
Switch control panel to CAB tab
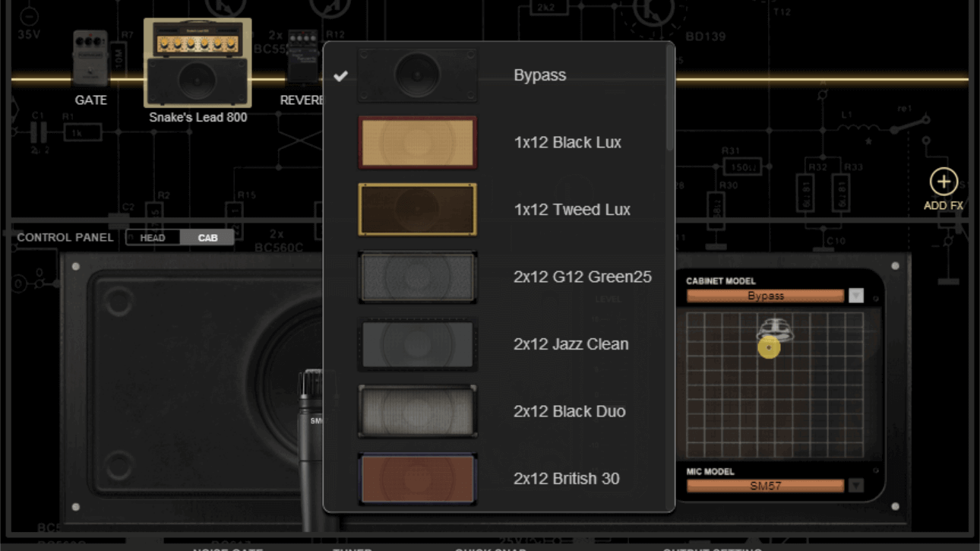click(207, 238)
